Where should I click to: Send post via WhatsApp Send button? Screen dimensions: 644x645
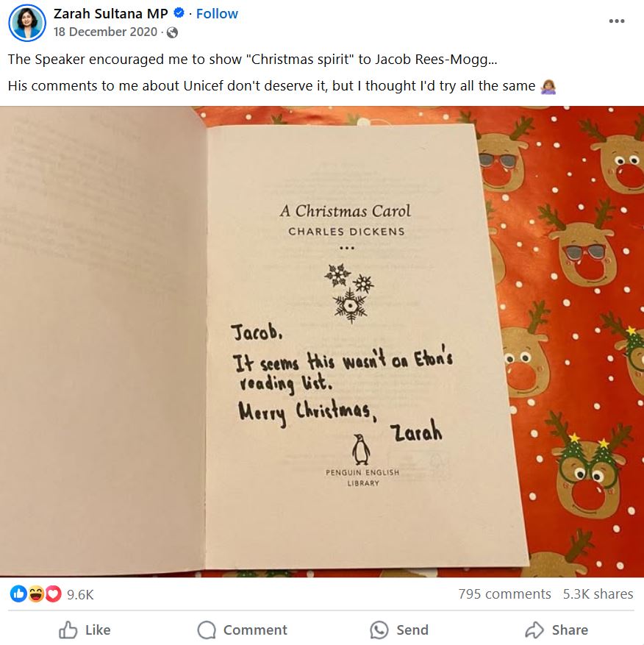[x=399, y=630]
